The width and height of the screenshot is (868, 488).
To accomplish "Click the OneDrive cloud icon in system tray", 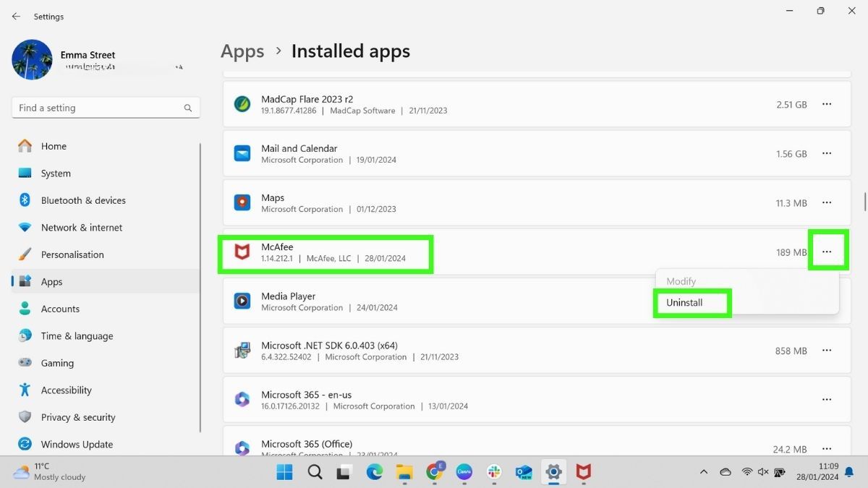I will 726,472.
